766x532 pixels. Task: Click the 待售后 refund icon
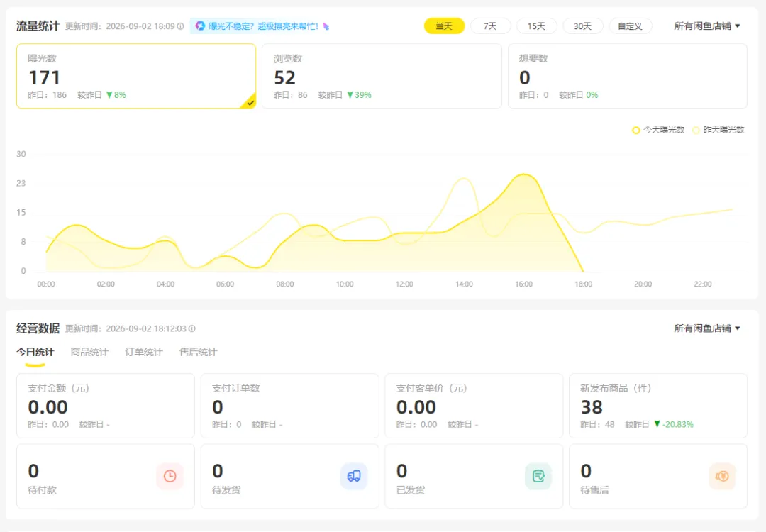pos(722,476)
